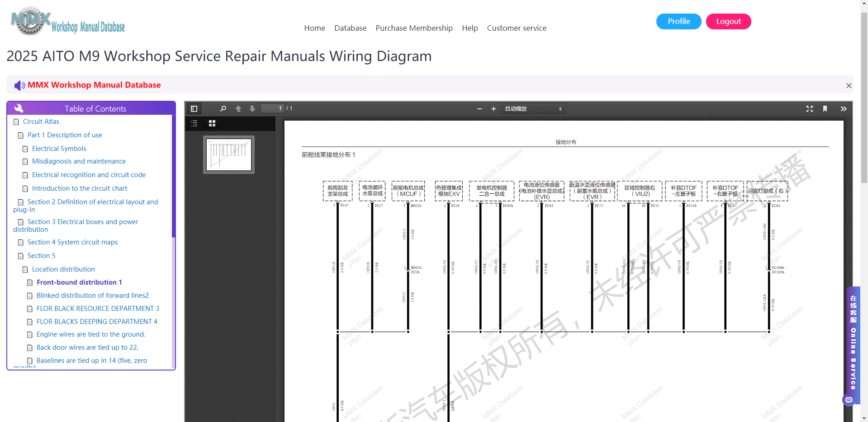Open Part 1 Description of use
Image resolution: width=868 pixels, height=422 pixels.
click(x=65, y=135)
